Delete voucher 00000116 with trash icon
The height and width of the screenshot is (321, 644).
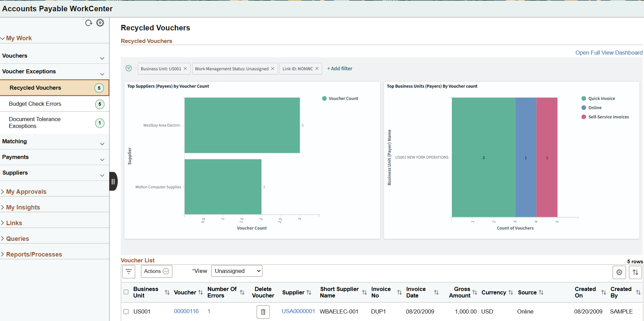[263, 312]
